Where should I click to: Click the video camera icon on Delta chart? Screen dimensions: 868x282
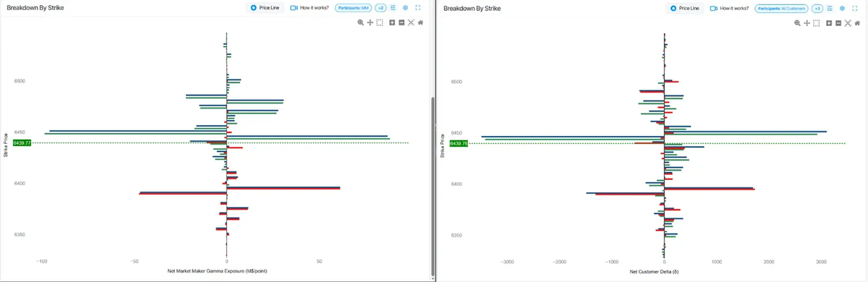point(714,8)
